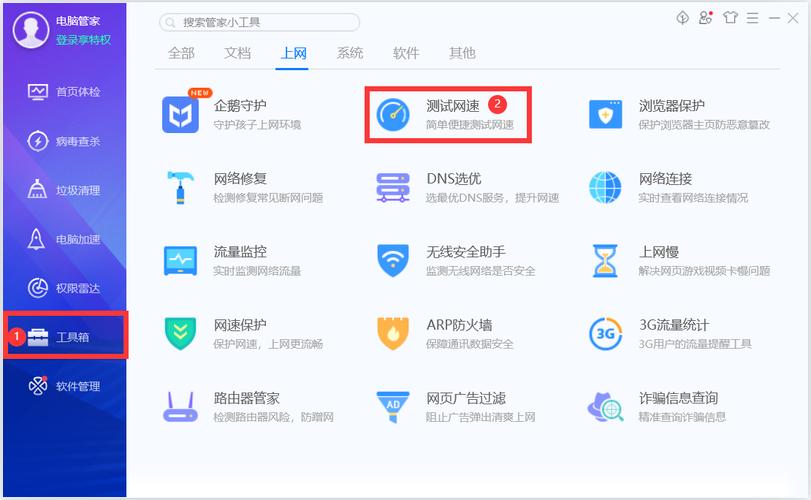The height and width of the screenshot is (500, 811).
Task: Open 病毒查杀 from sidebar label
Action: [x=78, y=141]
